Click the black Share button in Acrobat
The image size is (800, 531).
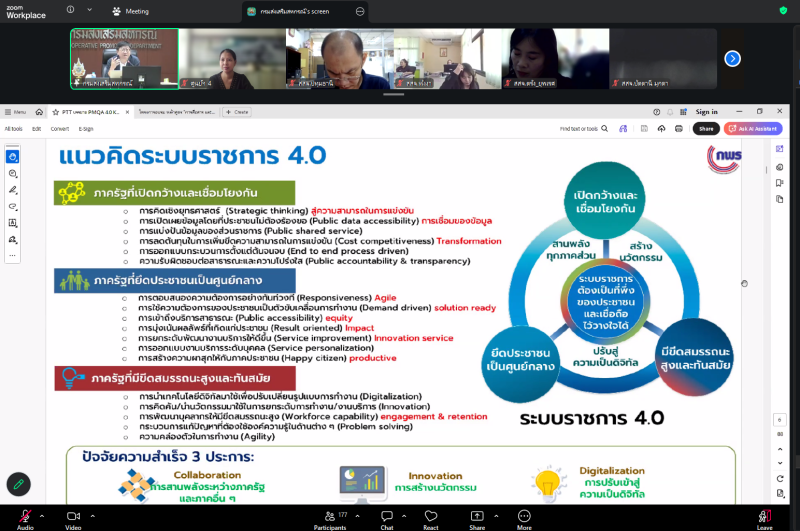[706, 128]
